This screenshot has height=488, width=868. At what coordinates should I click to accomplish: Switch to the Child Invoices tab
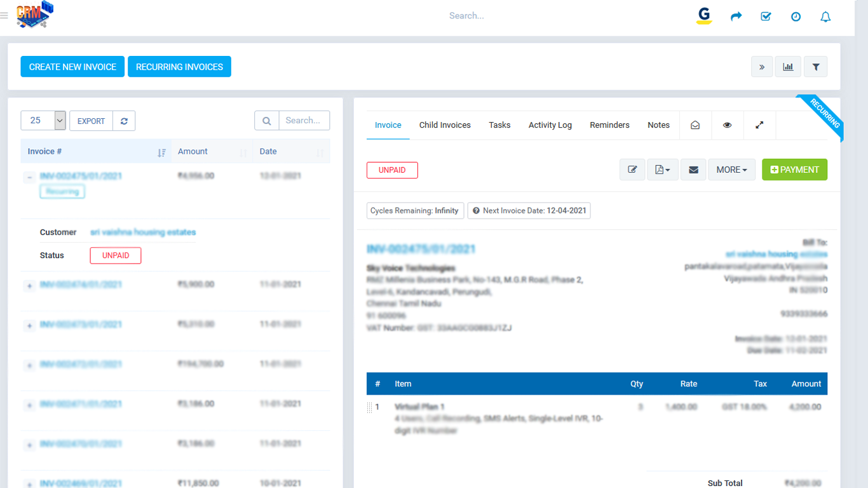pos(445,125)
